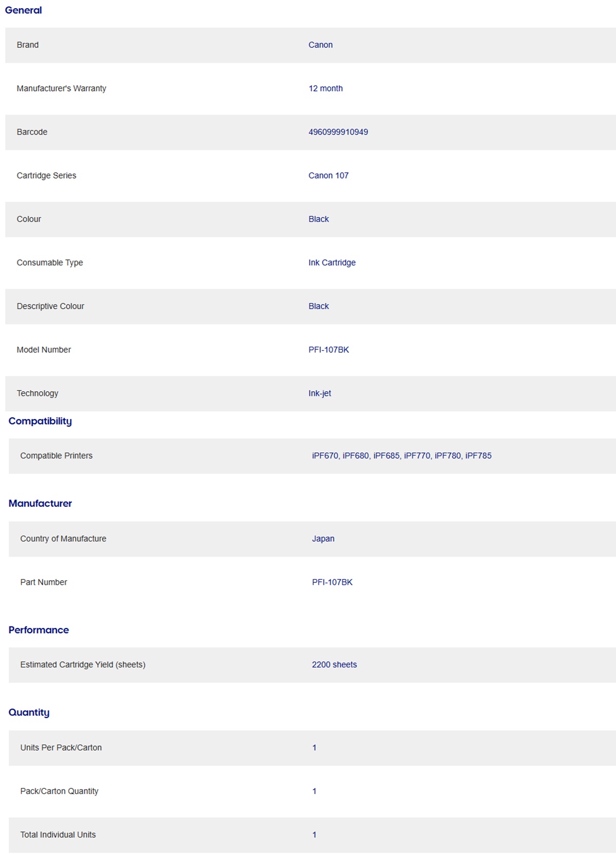This screenshot has height=854, width=616.
Task: Click the 2200 sheets yield value
Action: coord(334,665)
